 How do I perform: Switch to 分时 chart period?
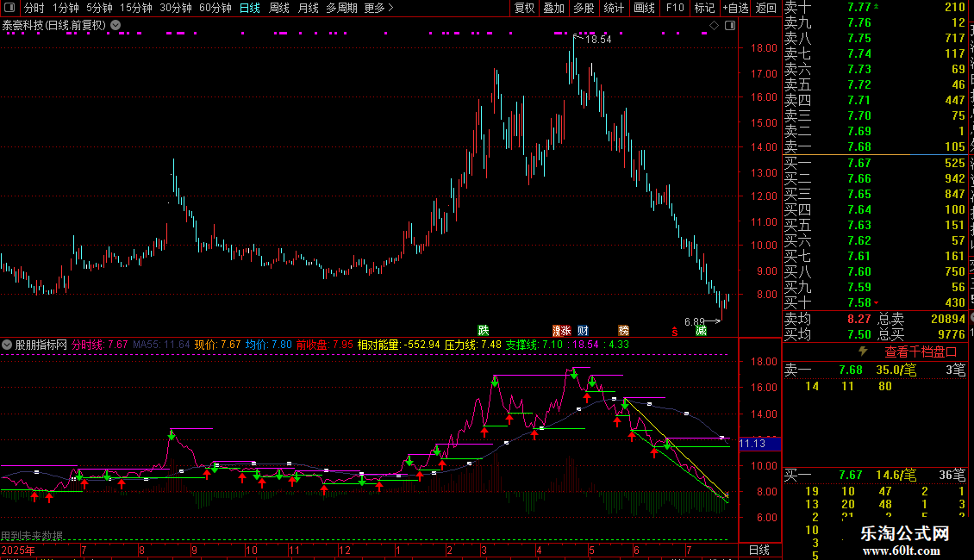pyautogui.click(x=34, y=8)
